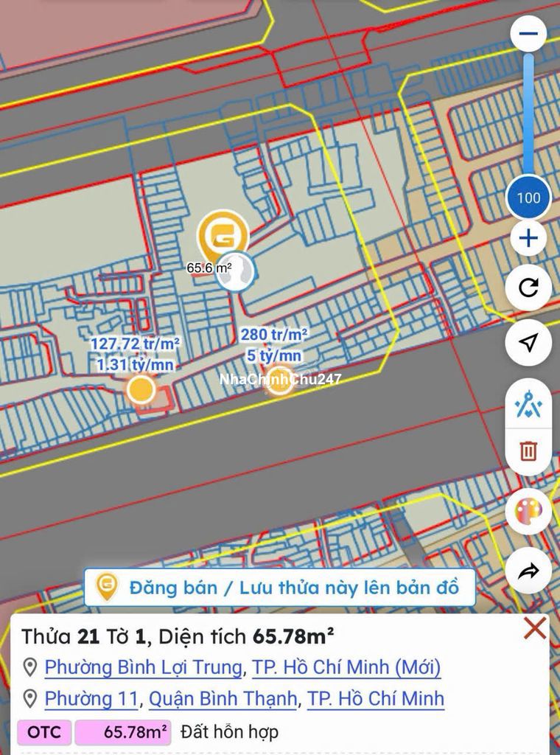Click the pink 65.78m² area badge
Image resolution: width=560 pixels, height=755 pixels.
coord(123,732)
